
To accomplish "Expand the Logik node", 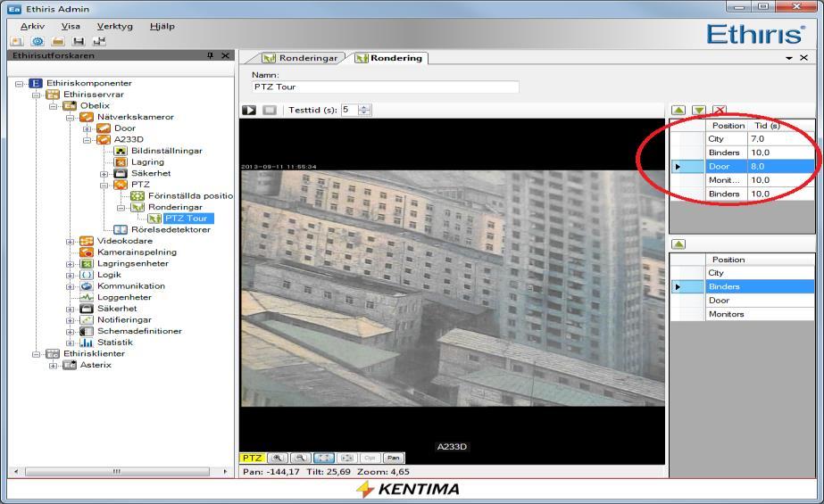I will click(70, 275).
